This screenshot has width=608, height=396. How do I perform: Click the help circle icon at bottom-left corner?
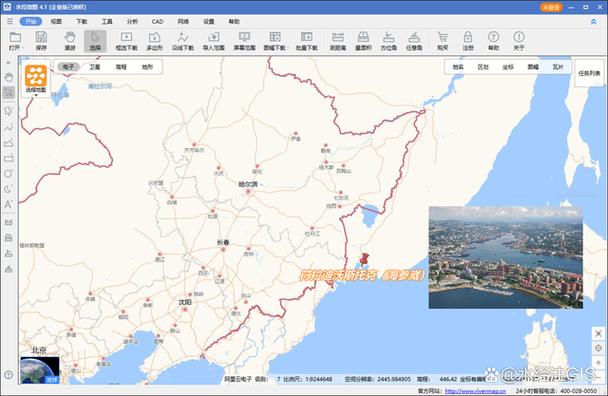[x=9, y=375]
